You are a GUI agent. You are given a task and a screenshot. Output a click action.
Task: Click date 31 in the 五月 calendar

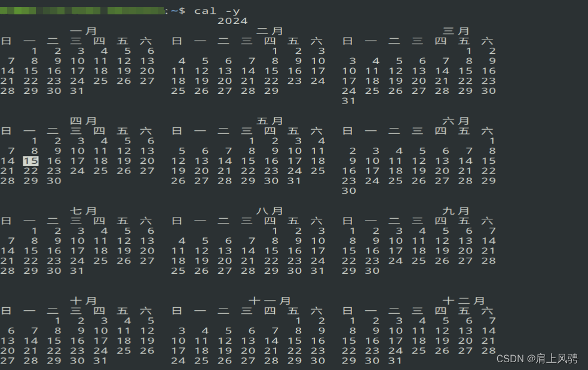tap(295, 181)
